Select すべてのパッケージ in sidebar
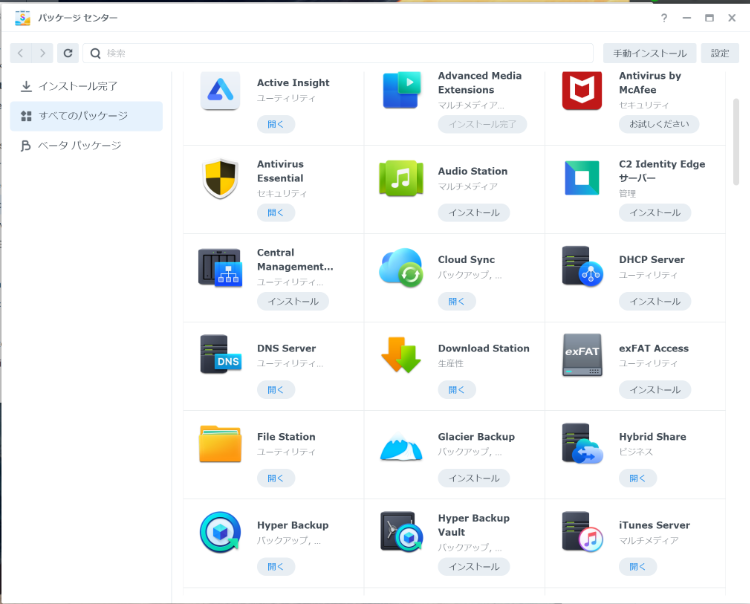Viewport: 750px width, 604px height. [87, 116]
